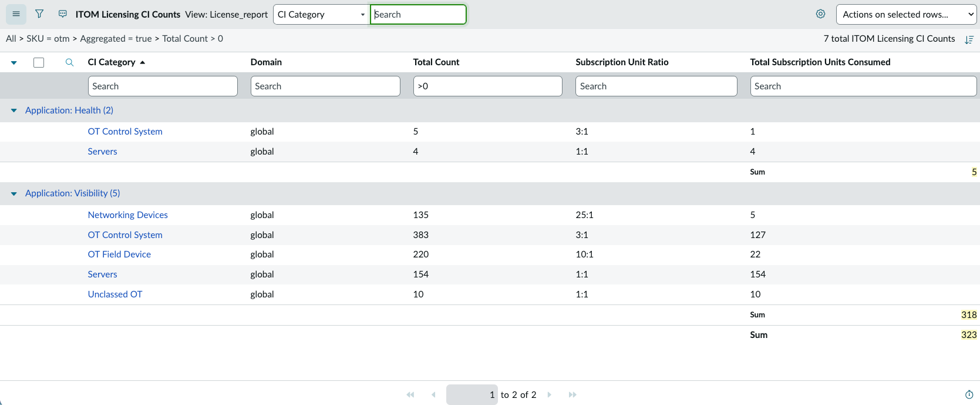Click the 383 total count cell

point(421,235)
